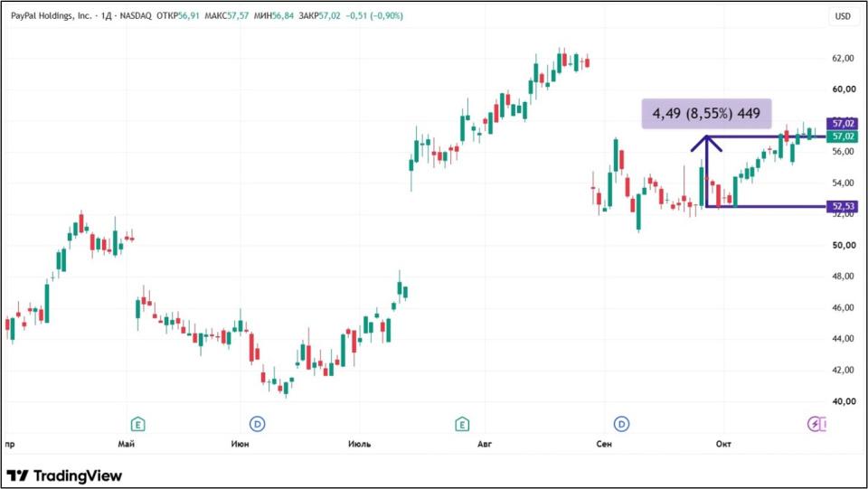Click the 48,00 price axis label
Screen dimensions: 868x489
(843, 276)
